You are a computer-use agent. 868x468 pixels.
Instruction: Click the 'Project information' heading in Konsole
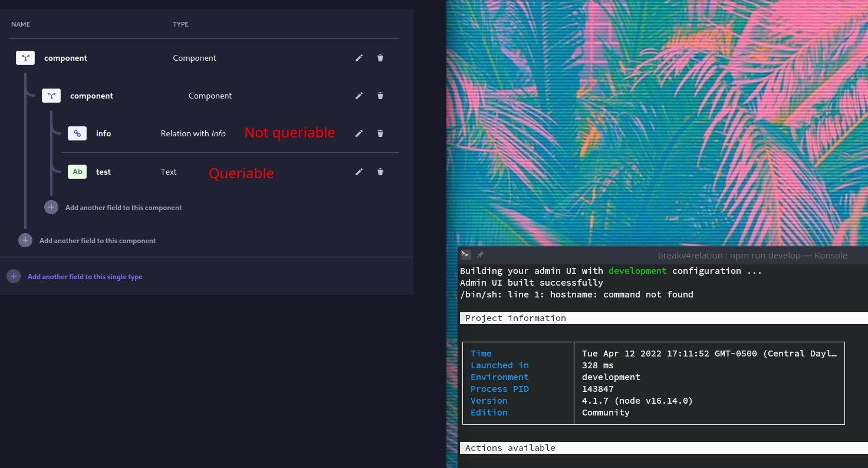tap(515, 318)
